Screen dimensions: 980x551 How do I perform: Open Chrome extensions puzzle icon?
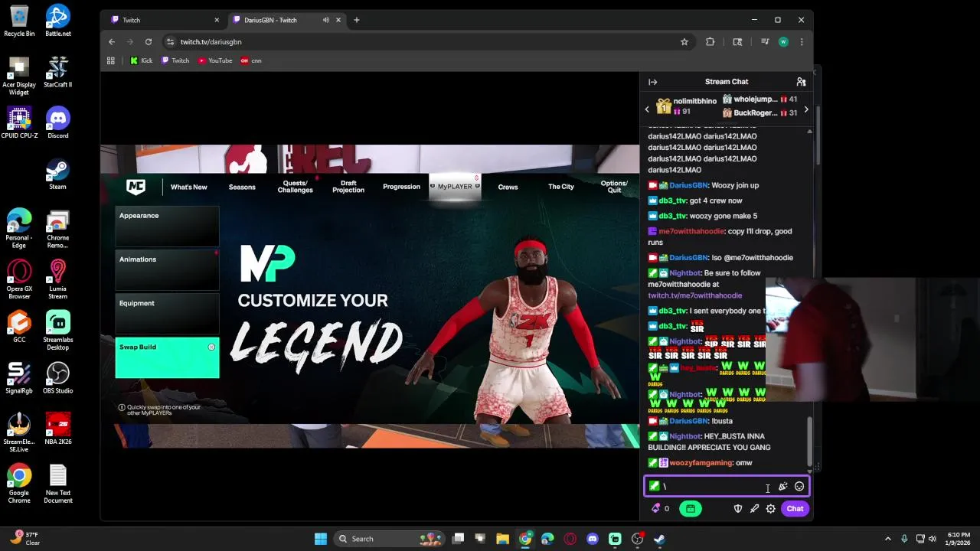[710, 42]
